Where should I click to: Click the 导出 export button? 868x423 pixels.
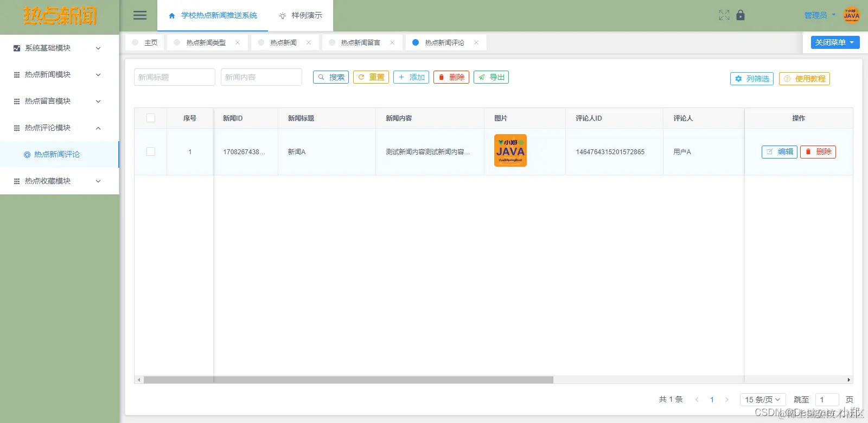[x=492, y=77]
